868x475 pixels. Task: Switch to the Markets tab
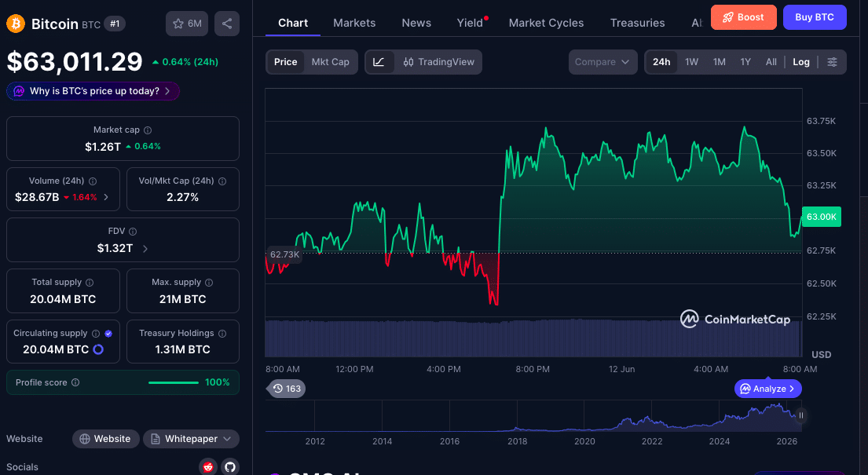(x=354, y=23)
